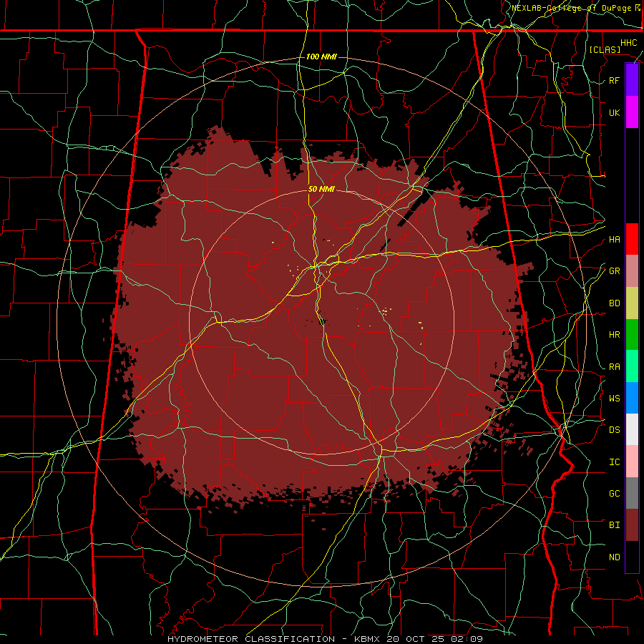The height and width of the screenshot is (644, 644).
Task: Click the BD legend label
Action: (615, 303)
